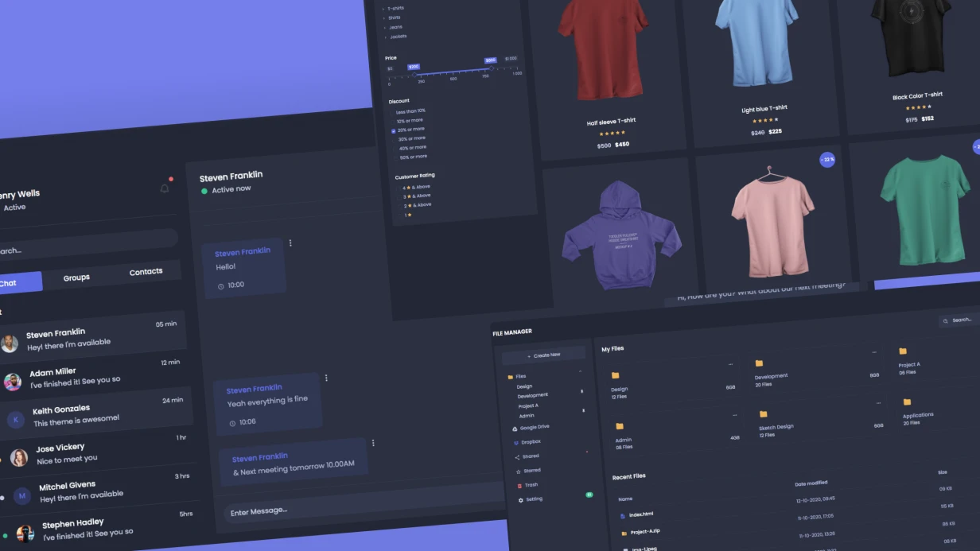The image size is (980, 551).
Task: Open the 'Half sleeve T-shirt' product title
Action: point(611,122)
